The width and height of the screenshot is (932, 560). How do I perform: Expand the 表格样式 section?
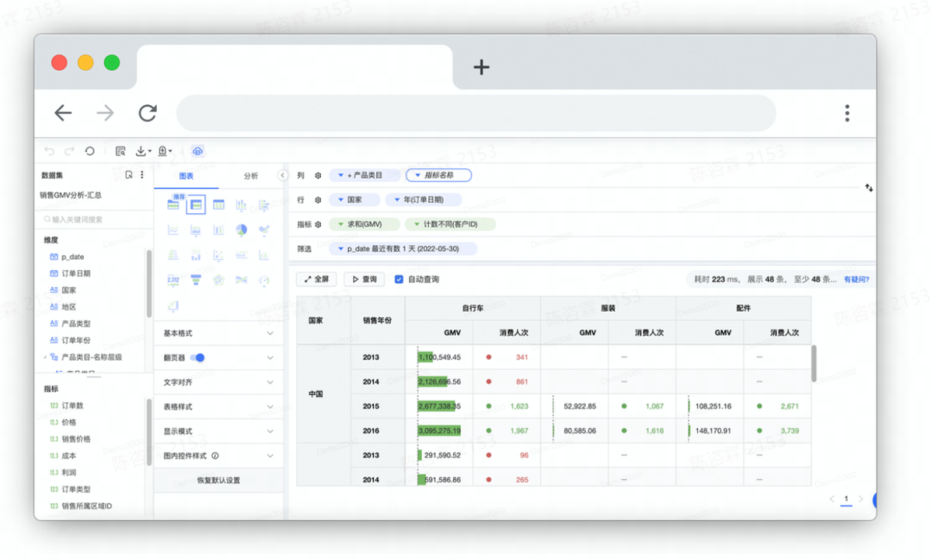click(218, 406)
